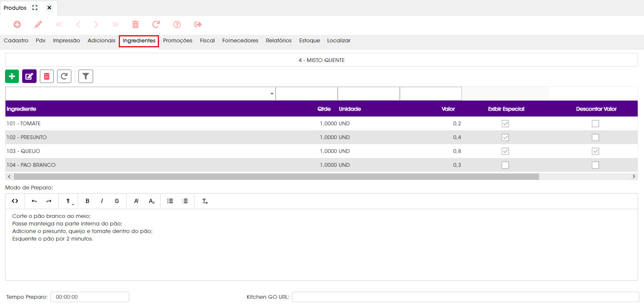The width and height of the screenshot is (644, 308).
Task: Click the grid horizontal scrollbar thumb
Action: (276, 177)
